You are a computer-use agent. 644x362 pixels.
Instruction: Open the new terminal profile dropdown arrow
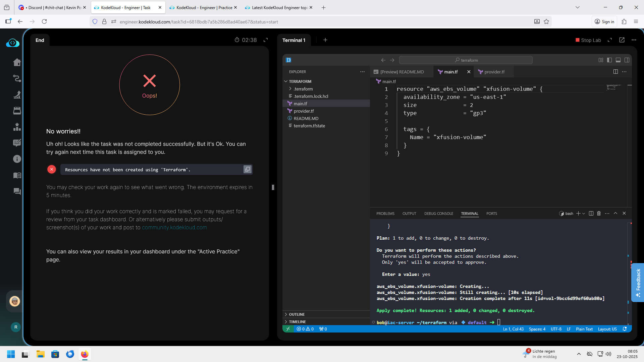(584, 214)
